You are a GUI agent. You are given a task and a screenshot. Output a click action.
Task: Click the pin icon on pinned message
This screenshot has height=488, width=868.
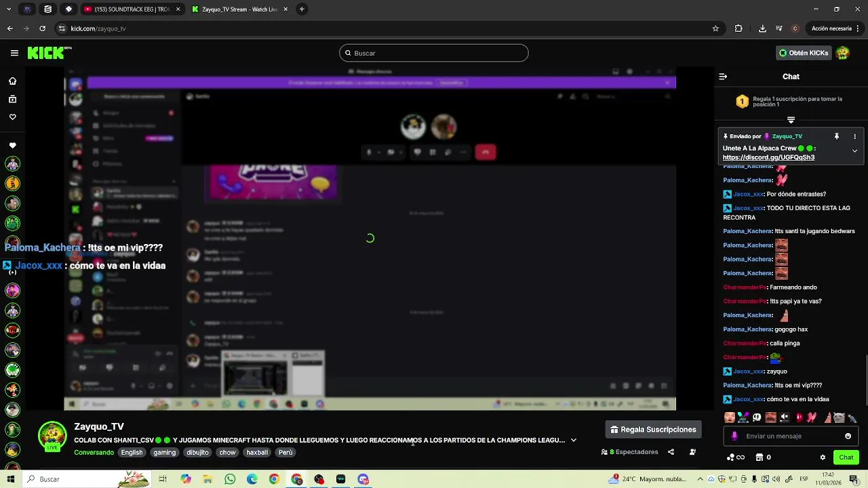(837, 136)
